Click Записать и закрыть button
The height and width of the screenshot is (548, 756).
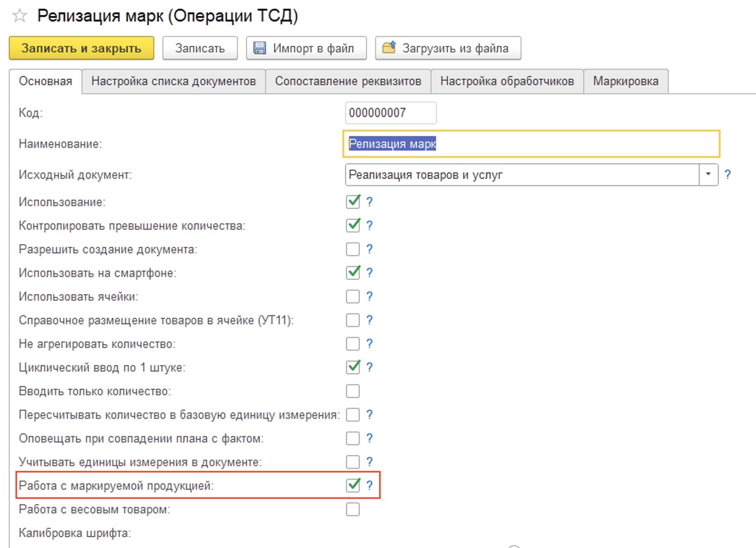tap(81, 48)
